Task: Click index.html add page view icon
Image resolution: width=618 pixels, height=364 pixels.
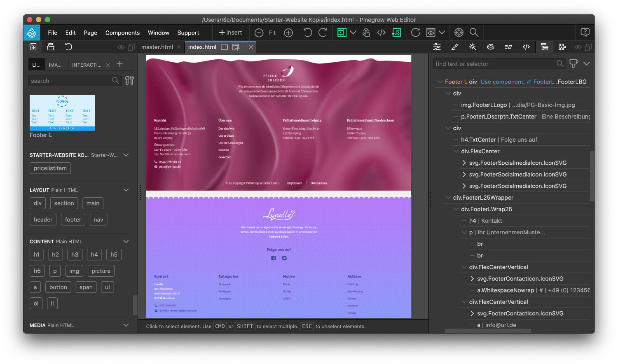Action: pyautogui.click(x=236, y=47)
